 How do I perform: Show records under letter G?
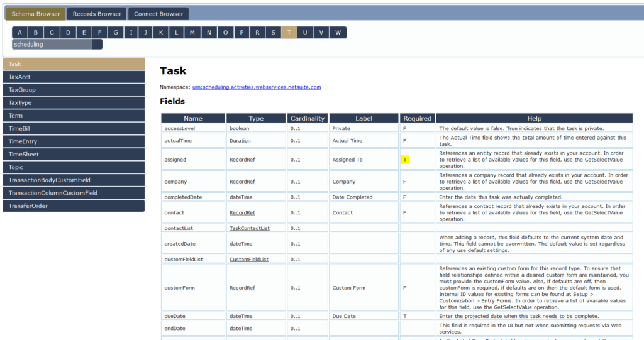(x=116, y=33)
